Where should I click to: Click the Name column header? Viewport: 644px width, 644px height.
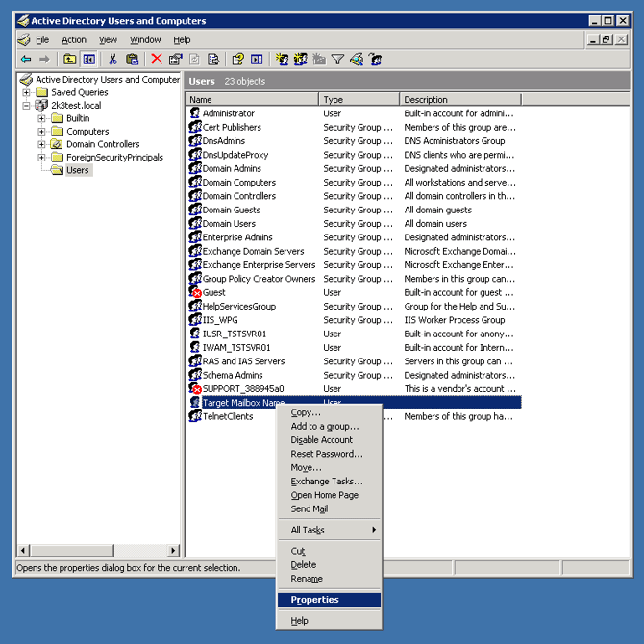pyautogui.click(x=252, y=100)
